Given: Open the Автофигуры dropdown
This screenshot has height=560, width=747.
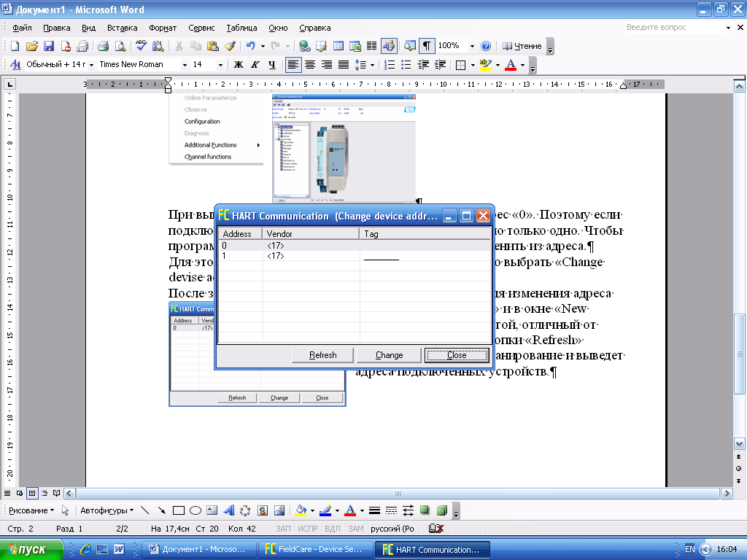Looking at the screenshot, I should click(107, 510).
